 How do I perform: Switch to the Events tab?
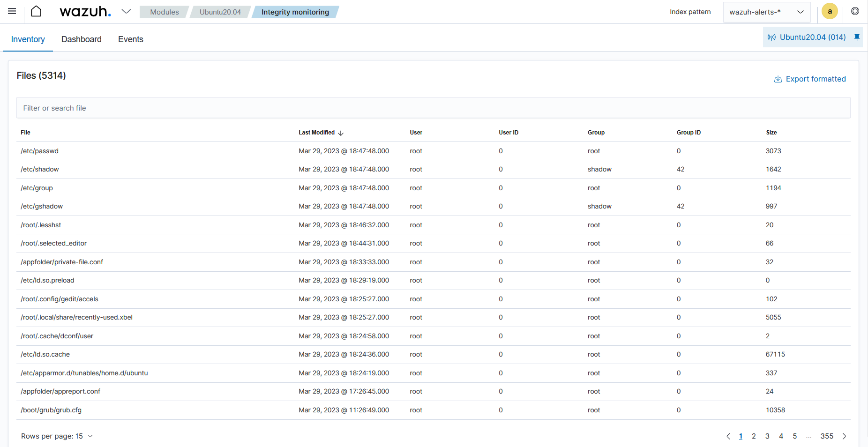coord(130,39)
